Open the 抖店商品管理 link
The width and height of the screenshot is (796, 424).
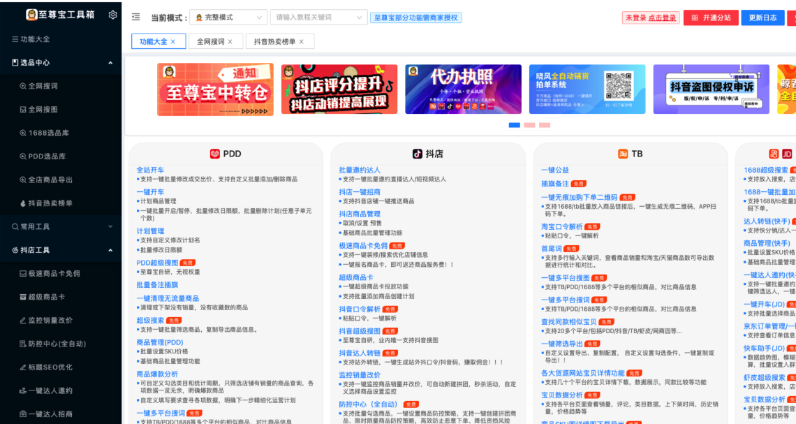pos(359,214)
